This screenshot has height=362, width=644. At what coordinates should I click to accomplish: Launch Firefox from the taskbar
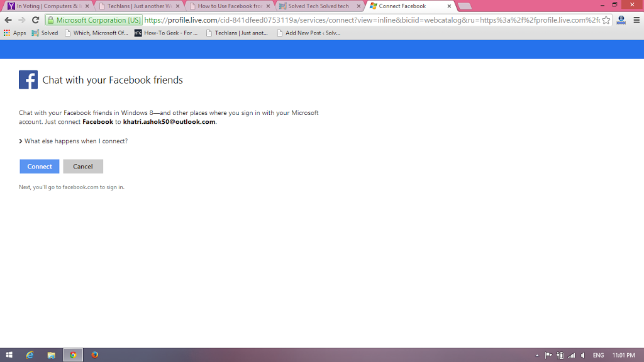coord(95,355)
